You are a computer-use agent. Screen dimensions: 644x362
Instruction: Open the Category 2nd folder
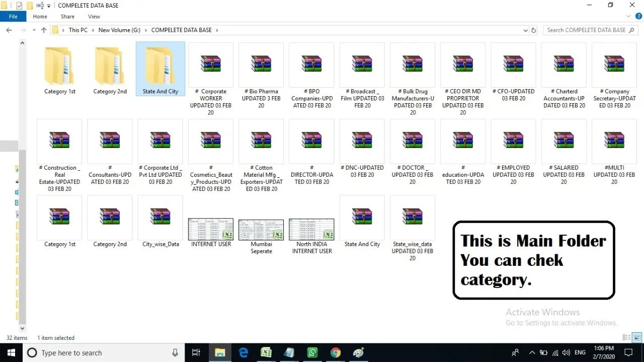click(x=110, y=65)
